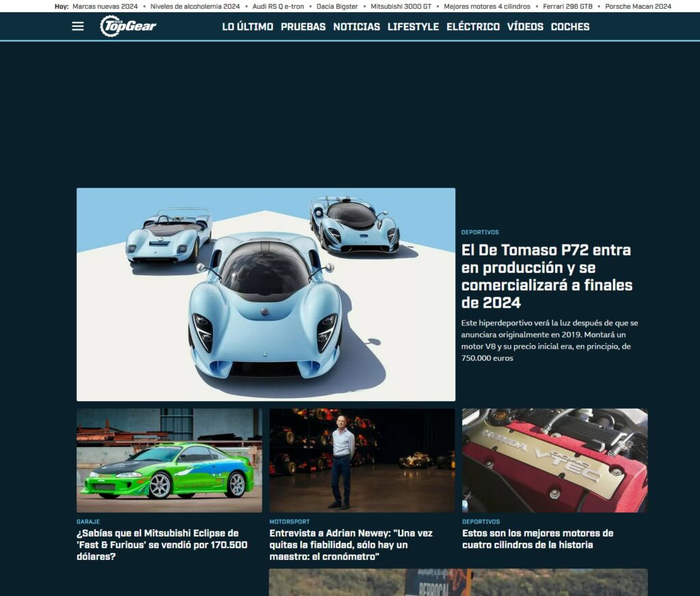Screen dimensions: 700x596
Task: Click the Audi RS Q e-tron link
Action: tap(278, 6)
